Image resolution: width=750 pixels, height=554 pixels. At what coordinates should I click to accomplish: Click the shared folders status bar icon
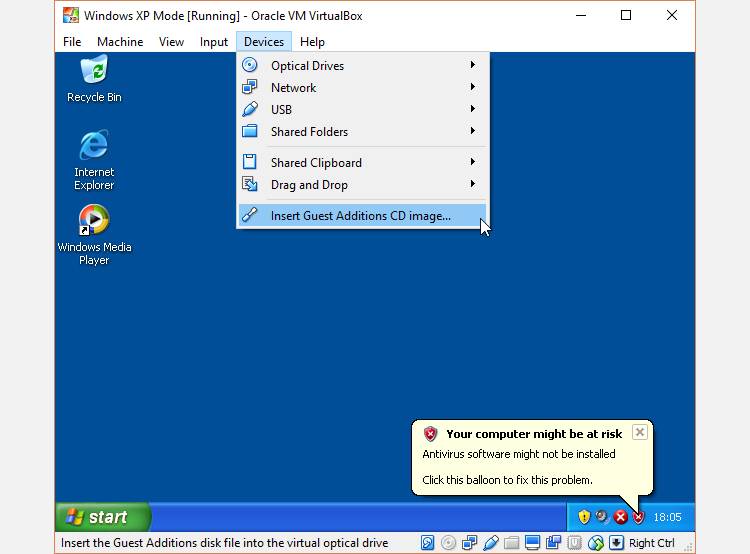(511, 543)
